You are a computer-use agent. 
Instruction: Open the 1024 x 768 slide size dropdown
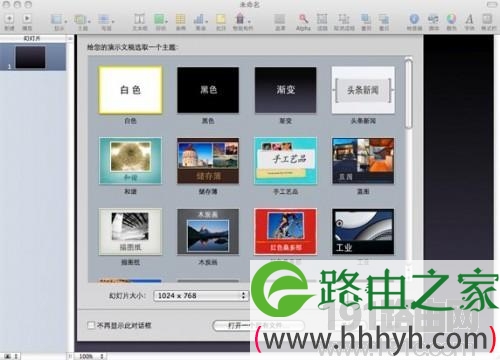point(200,296)
